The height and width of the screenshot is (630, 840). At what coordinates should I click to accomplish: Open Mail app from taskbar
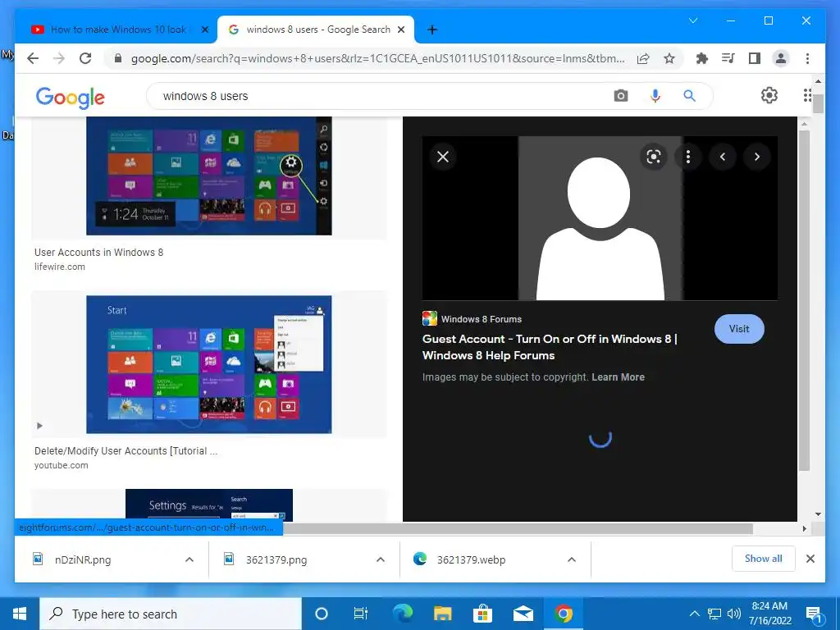point(523,614)
